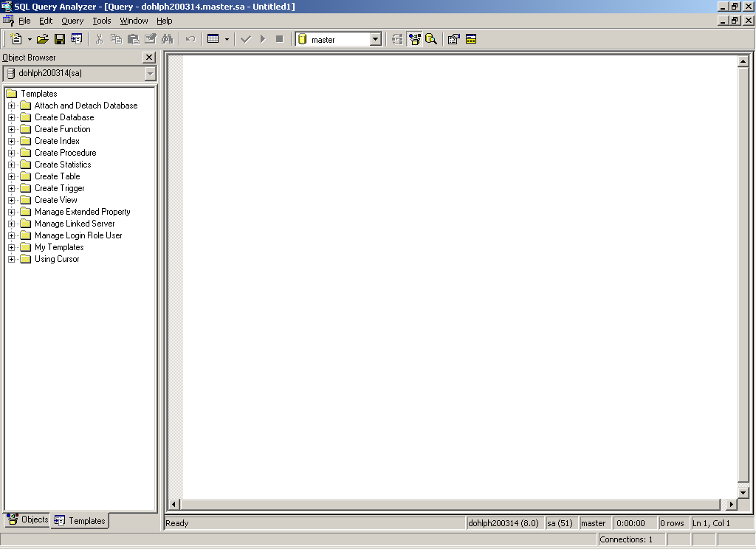Select the Manage Extended Property item
Screen dimensions: 756x549
(83, 212)
